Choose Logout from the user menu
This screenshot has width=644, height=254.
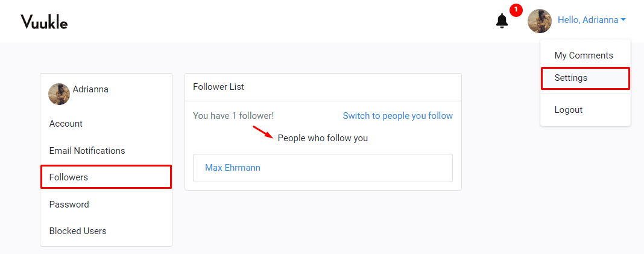568,110
